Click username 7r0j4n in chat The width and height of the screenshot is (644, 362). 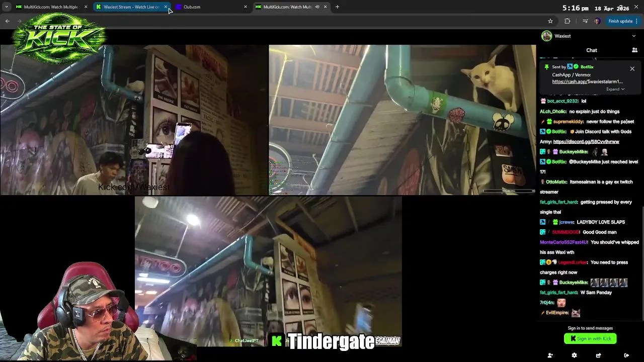[x=547, y=303]
